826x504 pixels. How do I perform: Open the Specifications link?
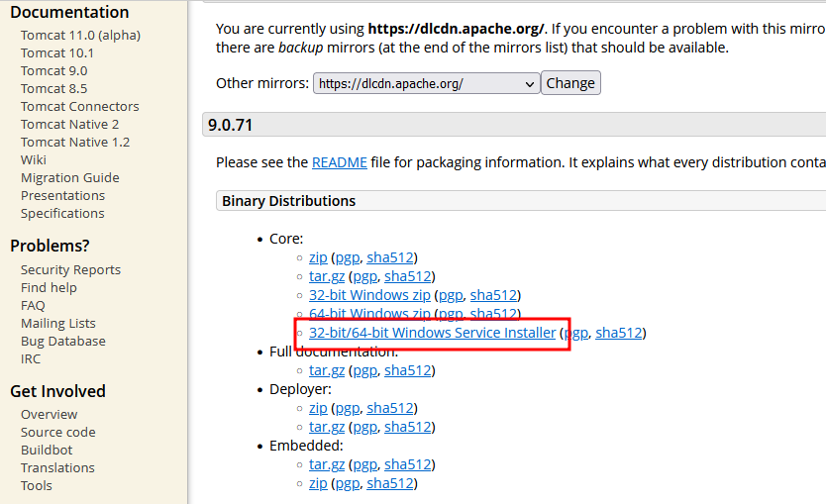[x=62, y=214]
